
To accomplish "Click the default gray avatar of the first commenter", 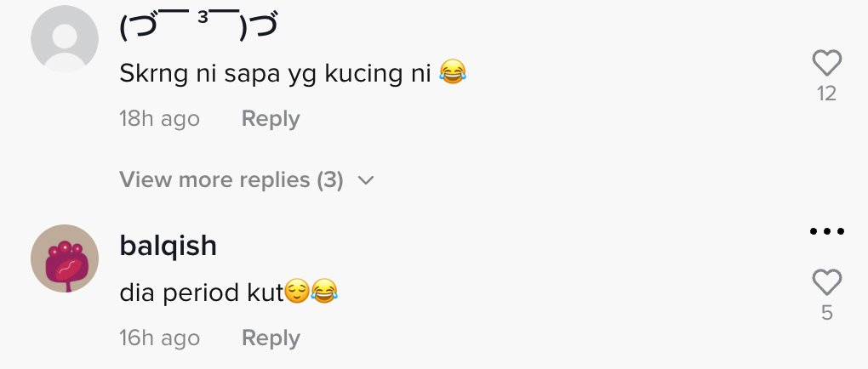I will pos(65,39).
